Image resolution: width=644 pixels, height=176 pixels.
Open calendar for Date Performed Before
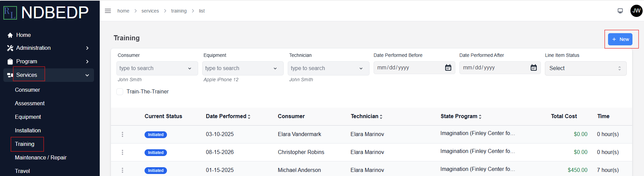pos(448,68)
